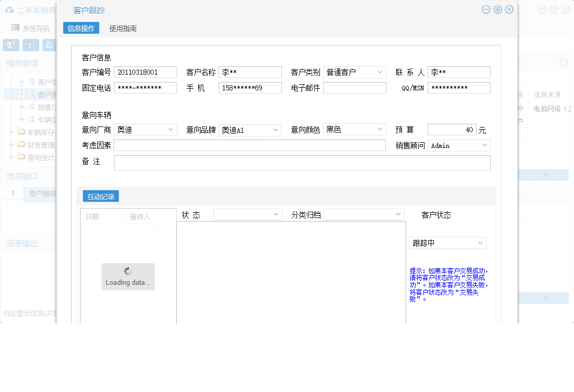Click the document toolbar icon
Viewport: 574px width, 392px height.
point(50,45)
